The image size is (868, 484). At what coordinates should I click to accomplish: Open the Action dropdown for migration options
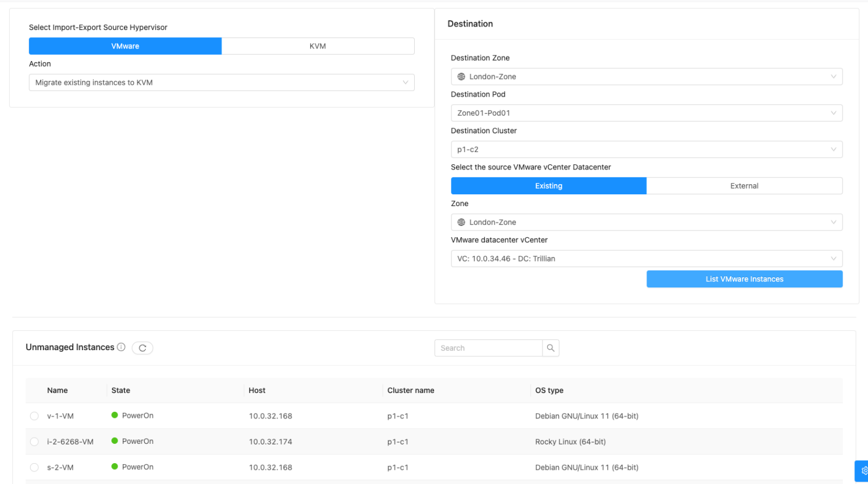(x=222, y=82)
